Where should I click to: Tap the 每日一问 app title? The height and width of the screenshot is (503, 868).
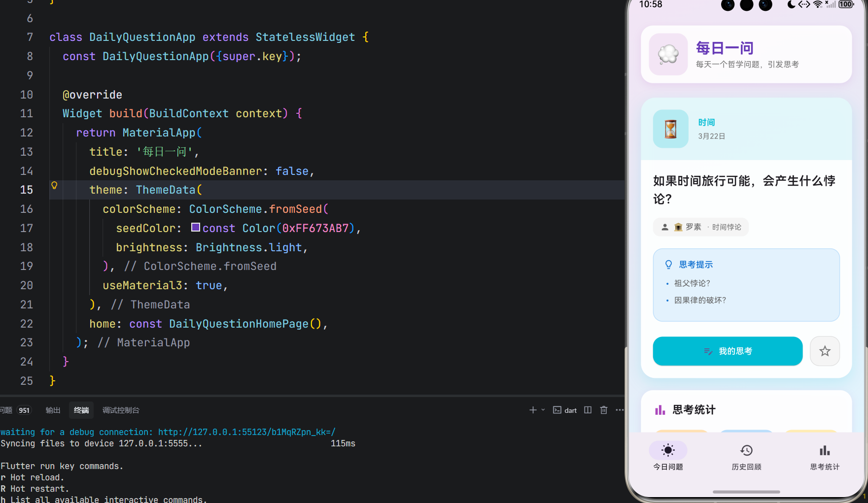(x=725, y=48)
